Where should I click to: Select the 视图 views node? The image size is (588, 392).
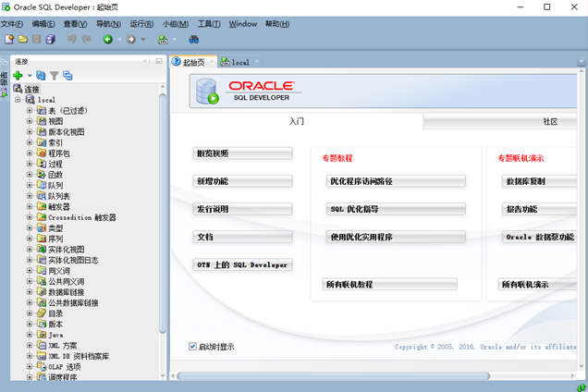tap(55, 121)
